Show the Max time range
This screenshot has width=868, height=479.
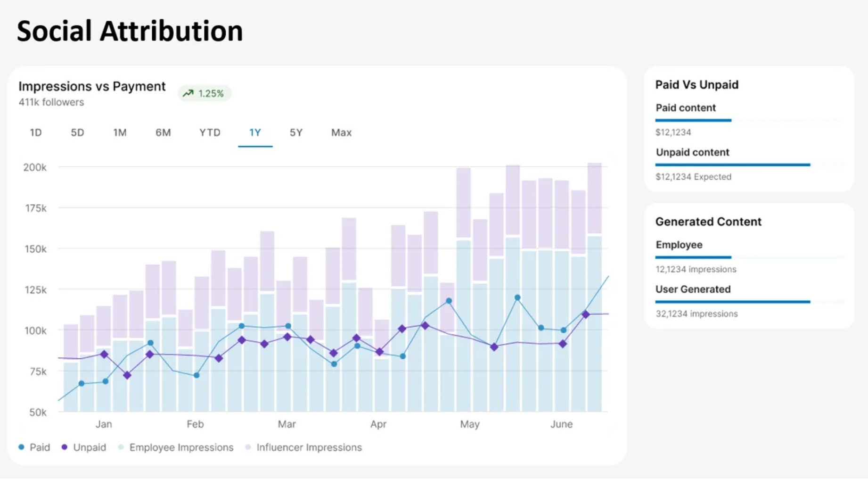pos(341,132)
